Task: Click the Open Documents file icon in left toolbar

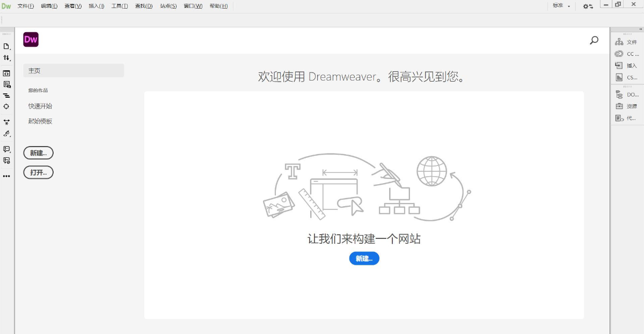Action: 6,47
